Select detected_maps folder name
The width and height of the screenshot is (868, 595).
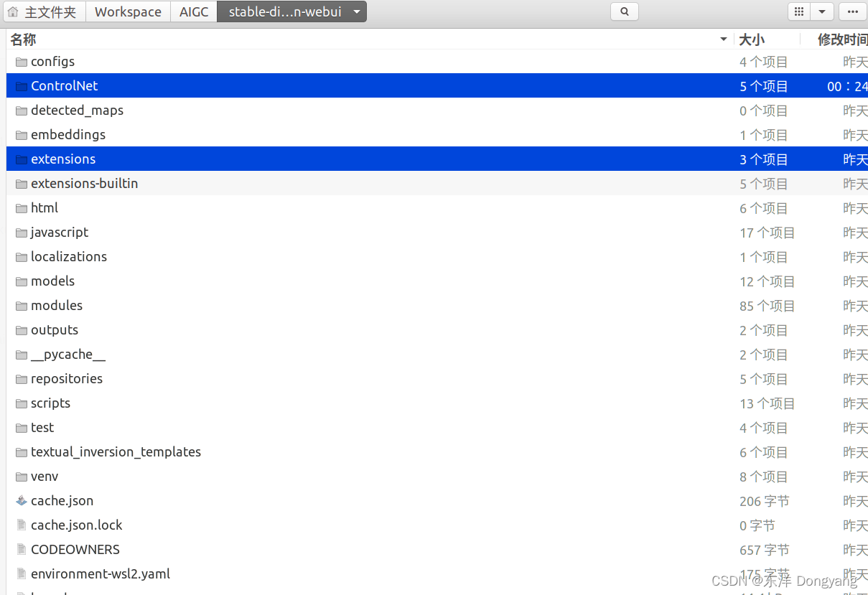77,111
